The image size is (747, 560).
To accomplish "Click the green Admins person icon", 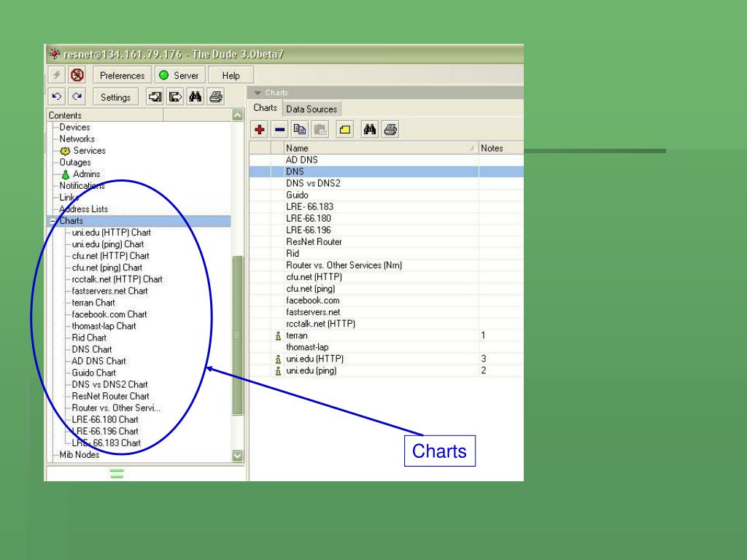I will coord(66,175).
